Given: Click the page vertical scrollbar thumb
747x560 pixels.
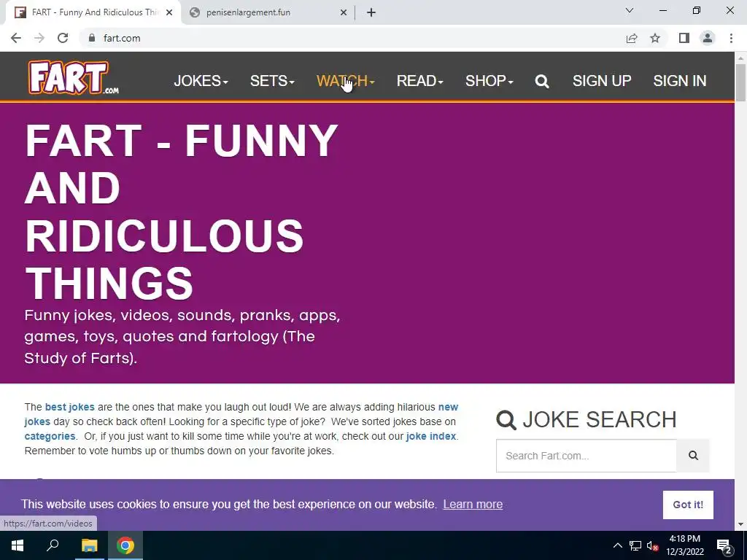Looking at the screenshot, I should (740, 82).
